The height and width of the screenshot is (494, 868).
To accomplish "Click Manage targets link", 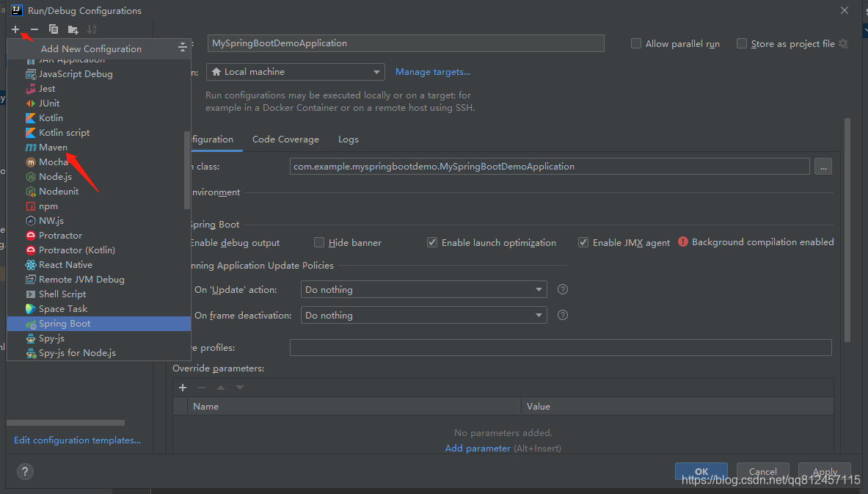I will 432,72.
